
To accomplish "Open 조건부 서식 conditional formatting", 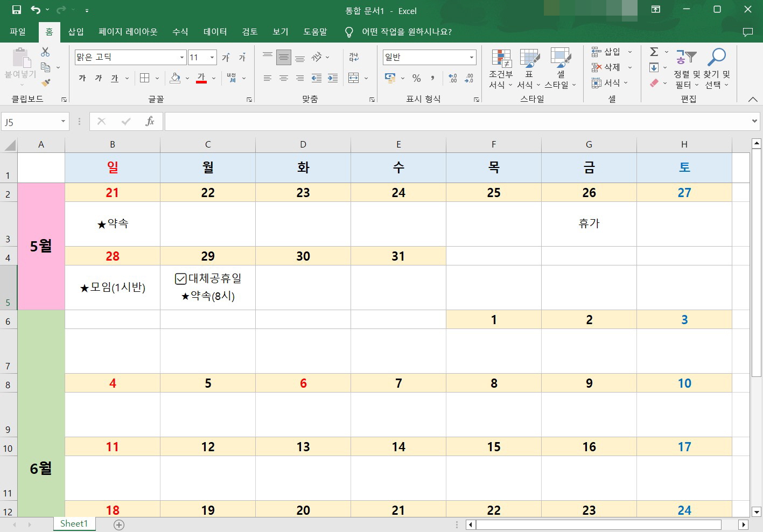I will pos(501,69).
